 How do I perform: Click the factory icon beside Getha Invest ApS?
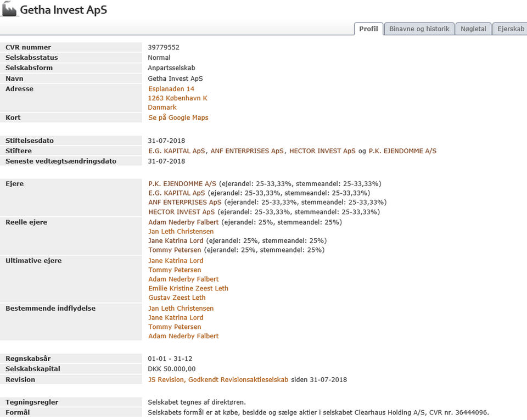[9, 9]
